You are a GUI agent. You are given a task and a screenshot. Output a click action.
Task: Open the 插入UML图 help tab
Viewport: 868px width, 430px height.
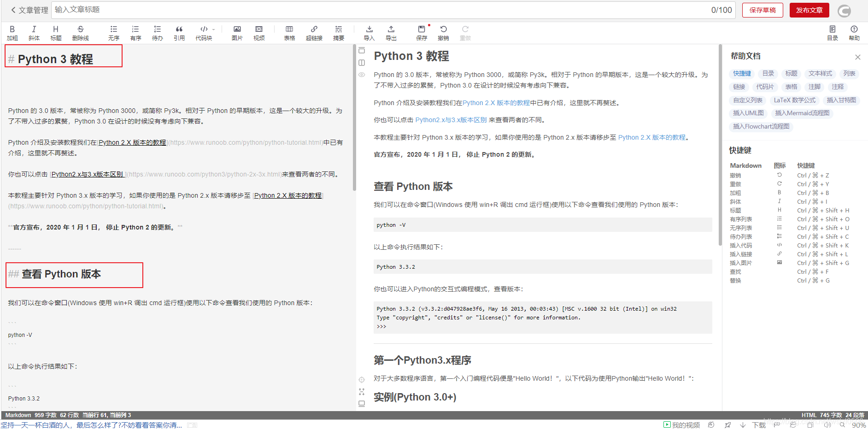click(748, 113)
